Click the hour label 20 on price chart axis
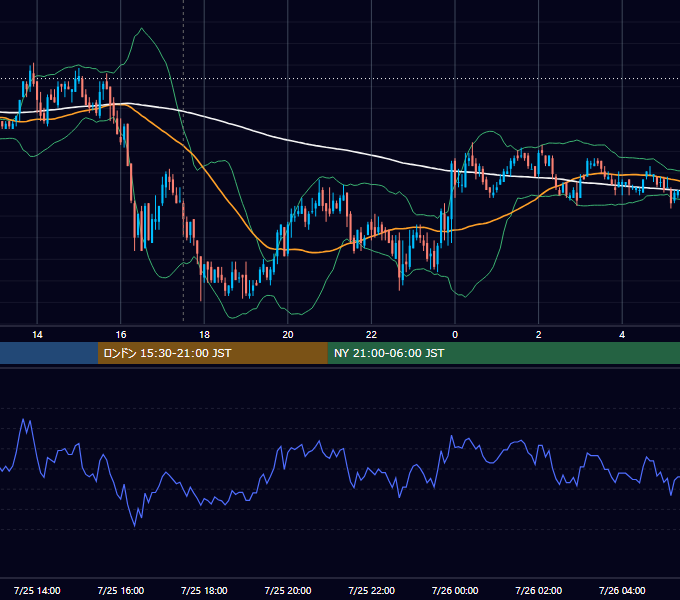Image resolution: width=680 pixels, height=600 pixels. tap(288, 335)
